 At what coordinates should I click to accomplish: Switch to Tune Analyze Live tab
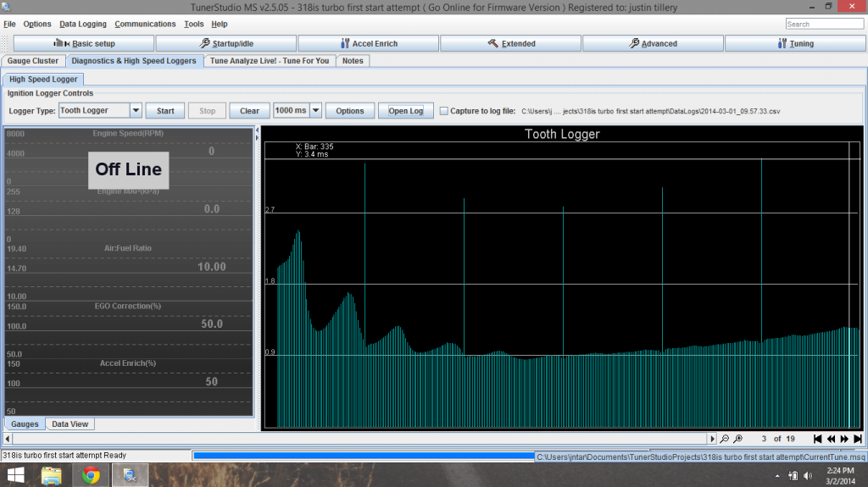point(270,61)
